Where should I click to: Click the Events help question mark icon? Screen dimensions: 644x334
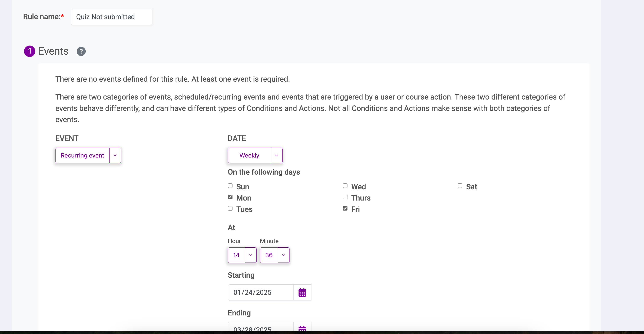[81, 51]
